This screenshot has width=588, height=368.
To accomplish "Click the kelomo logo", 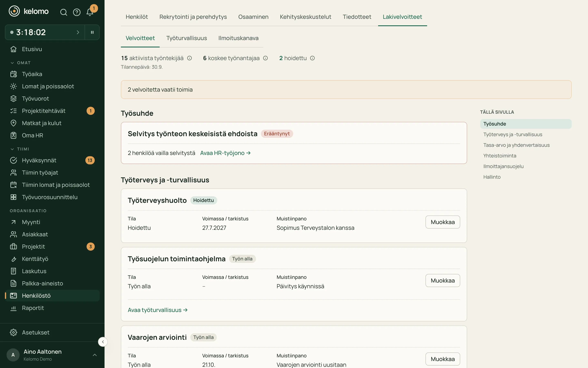I will 29,11.
